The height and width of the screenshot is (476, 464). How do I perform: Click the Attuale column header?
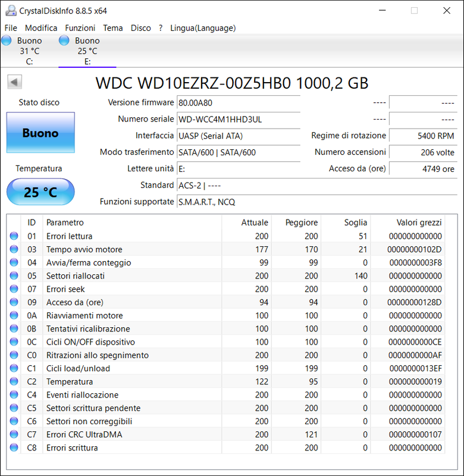click(x=246, y=222)
